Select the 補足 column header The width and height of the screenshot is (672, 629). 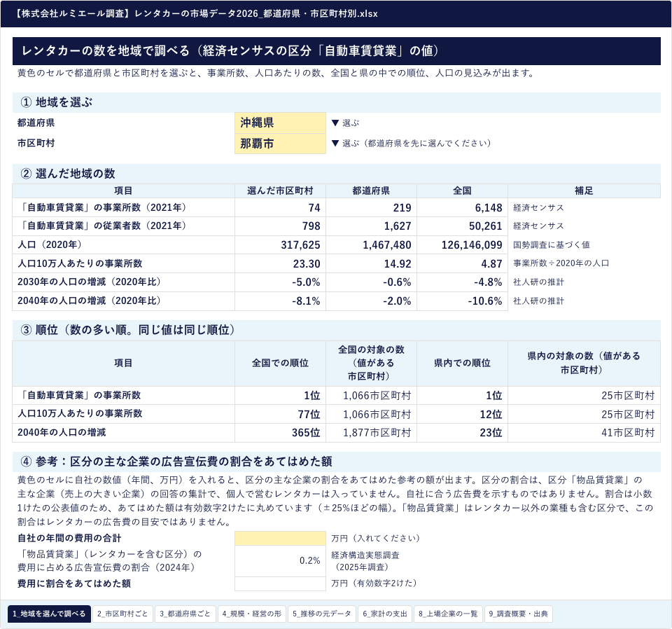[x=584, y=191]
